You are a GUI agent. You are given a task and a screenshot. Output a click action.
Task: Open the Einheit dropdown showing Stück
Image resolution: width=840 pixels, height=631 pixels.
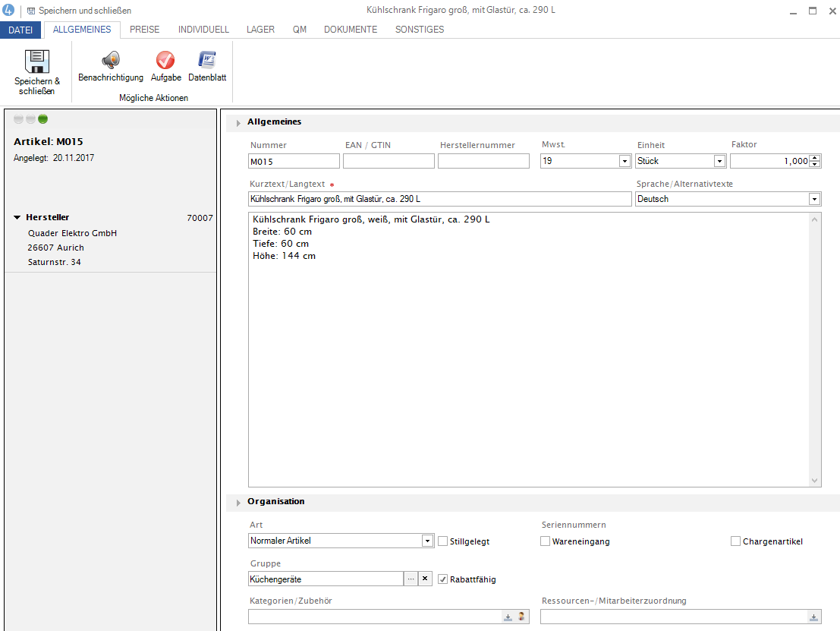(719, 161)
